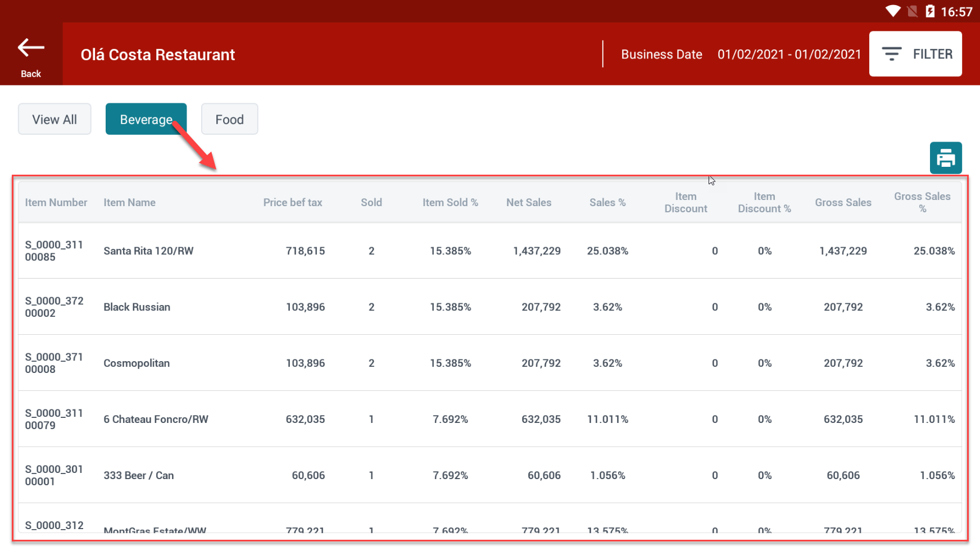980x551 pixels.
Task: Click the Item Sold % column header
Action: tap(450, 203)
